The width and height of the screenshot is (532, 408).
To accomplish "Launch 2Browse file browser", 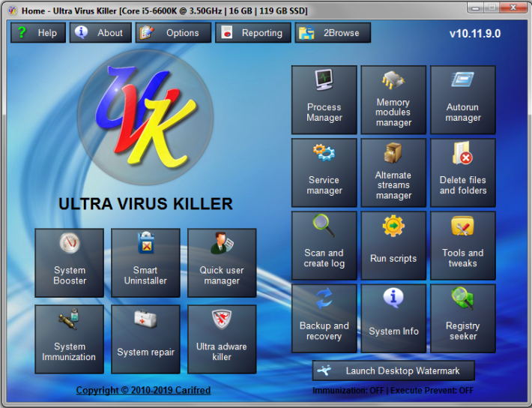I will coord(333,32).
